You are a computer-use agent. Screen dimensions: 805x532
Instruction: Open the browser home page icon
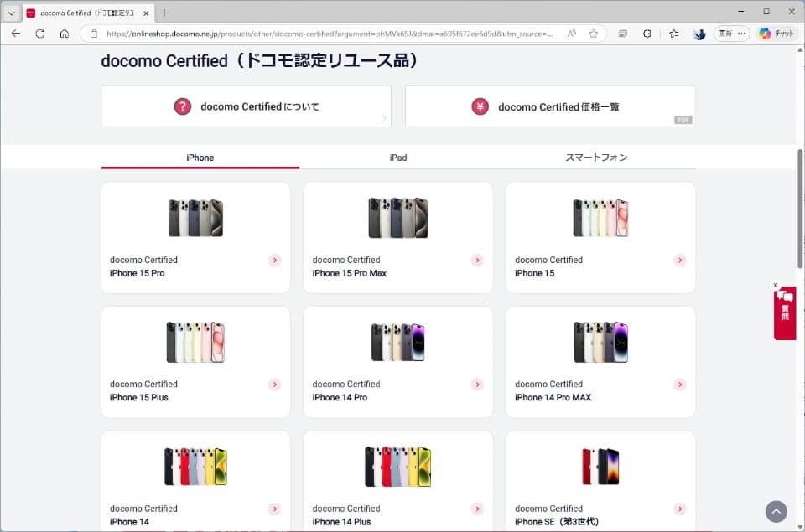pos(65,34)
